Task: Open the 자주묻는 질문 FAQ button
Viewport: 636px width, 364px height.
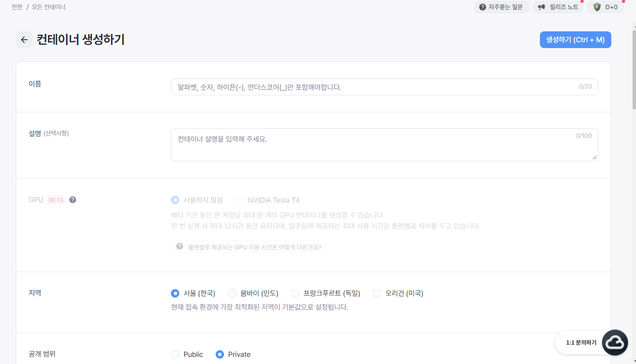Action: pos(501,7)
